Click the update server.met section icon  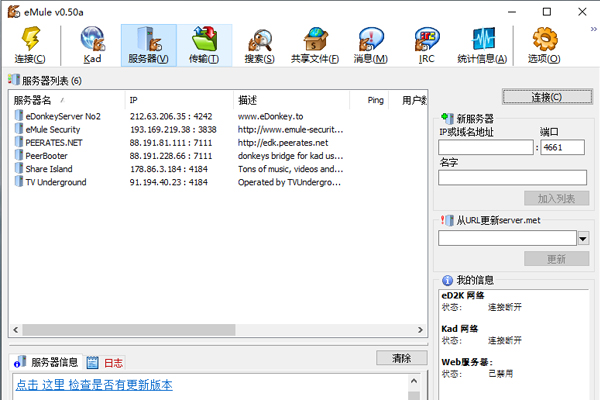tap(447, 220)
